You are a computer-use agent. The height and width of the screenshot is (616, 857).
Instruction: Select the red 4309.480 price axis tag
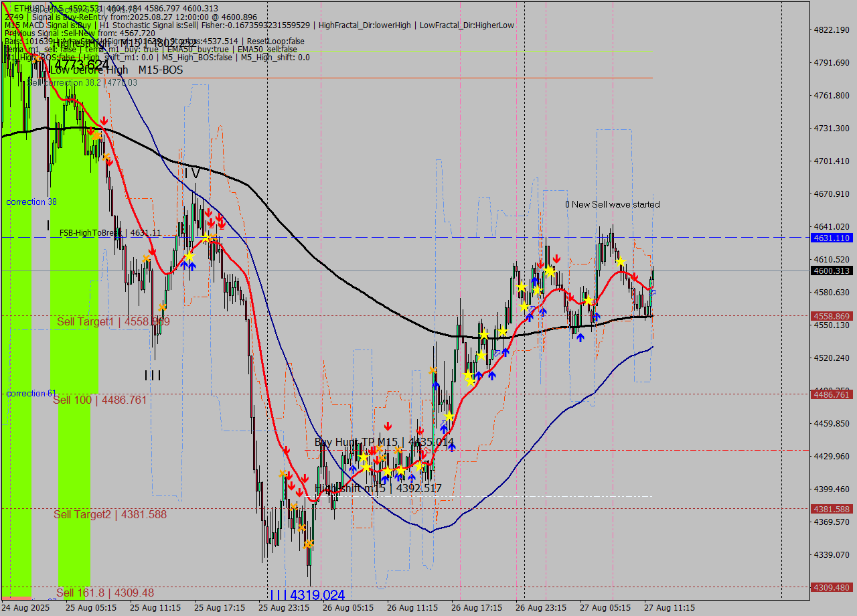831,587
